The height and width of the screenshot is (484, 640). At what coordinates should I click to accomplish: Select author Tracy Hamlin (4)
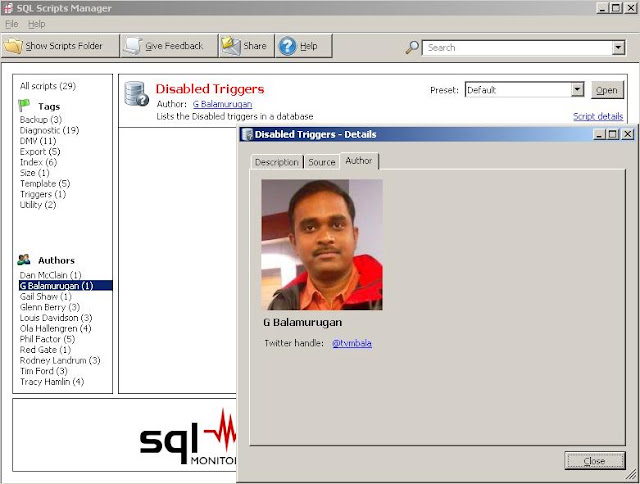[x=52, y=382]
